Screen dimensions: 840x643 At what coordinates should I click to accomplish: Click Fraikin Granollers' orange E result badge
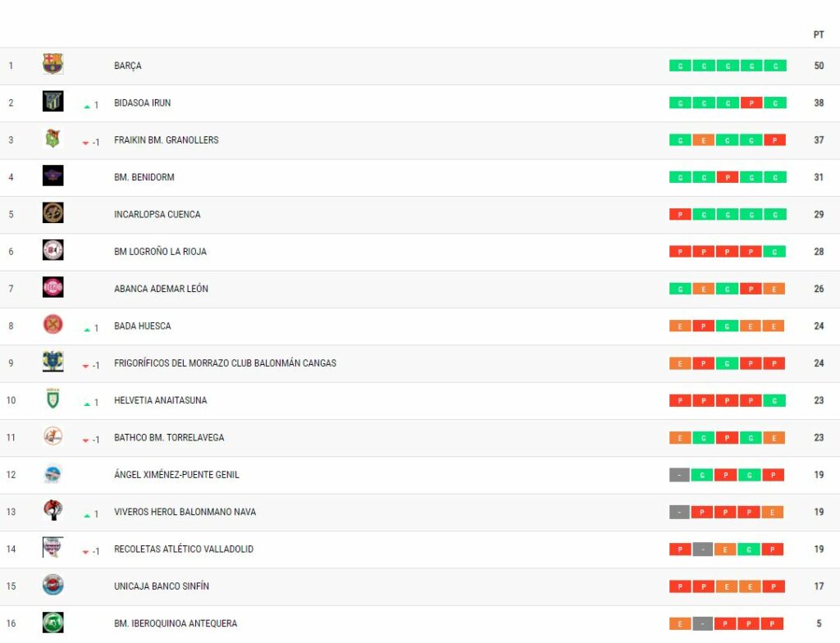(704, 140)
